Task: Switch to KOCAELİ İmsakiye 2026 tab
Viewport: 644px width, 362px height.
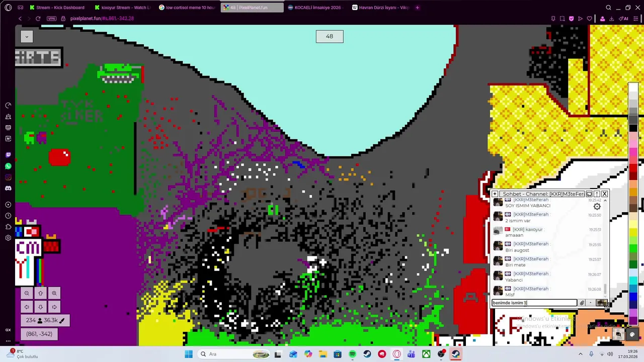Action: [x=315, y=8]
